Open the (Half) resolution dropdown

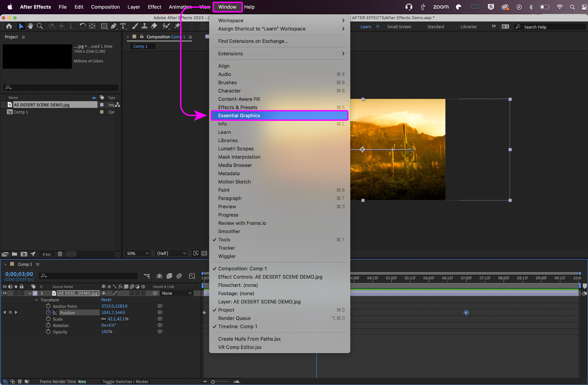click(x=171, y=253)
